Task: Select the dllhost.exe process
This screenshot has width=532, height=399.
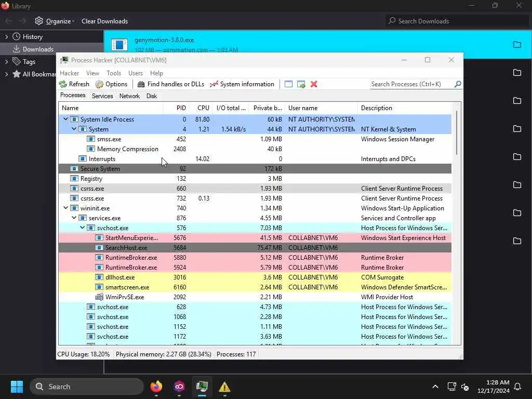Action: [x=255, y=277]
